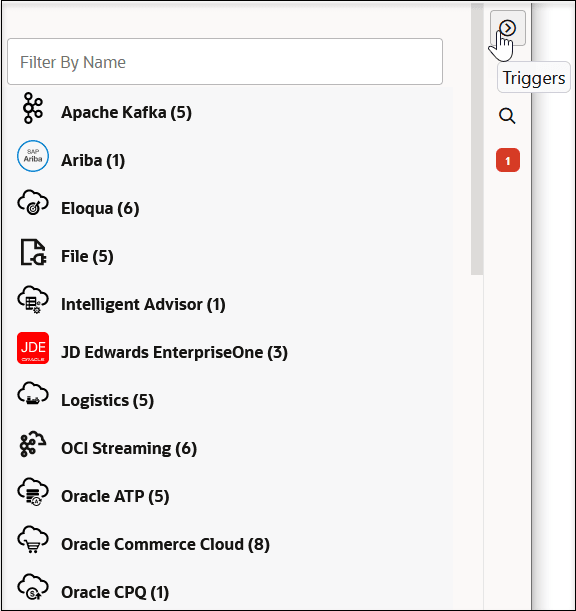Select Eloqua (6) entry

coord(100,208)
